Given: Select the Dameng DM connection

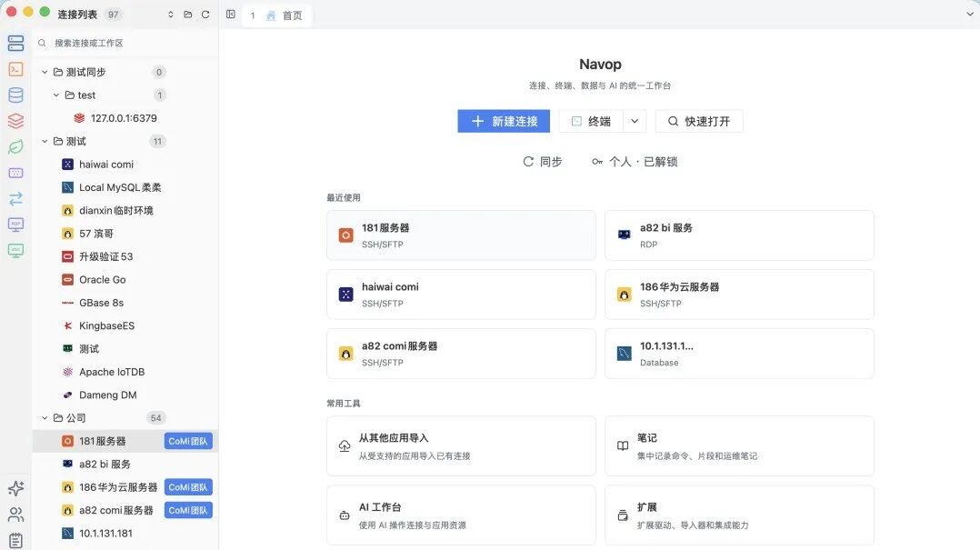Looking at the screenshot, I should click(125, 395).
